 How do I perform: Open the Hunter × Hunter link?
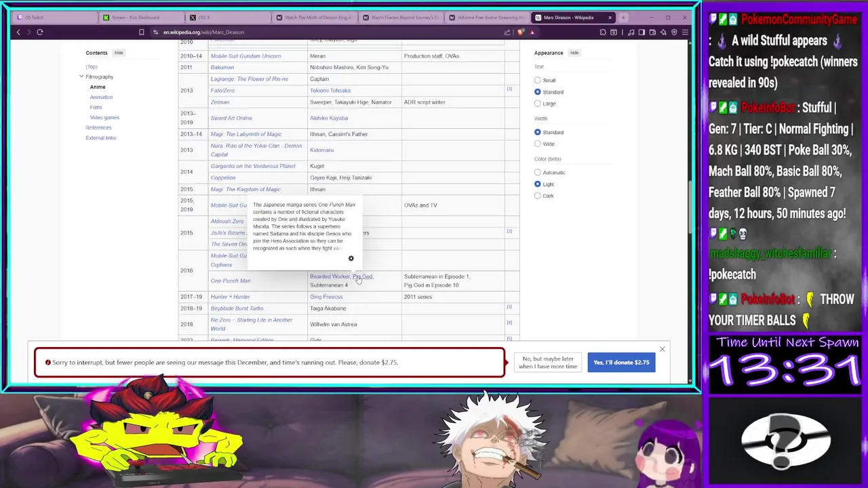(231, 297)
